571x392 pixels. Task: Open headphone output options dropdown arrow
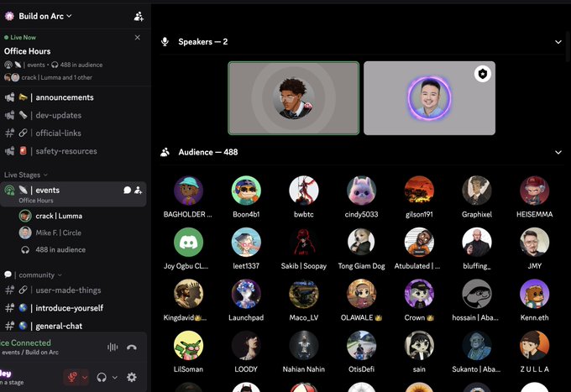pyautogui.click(x=115, y=378)
